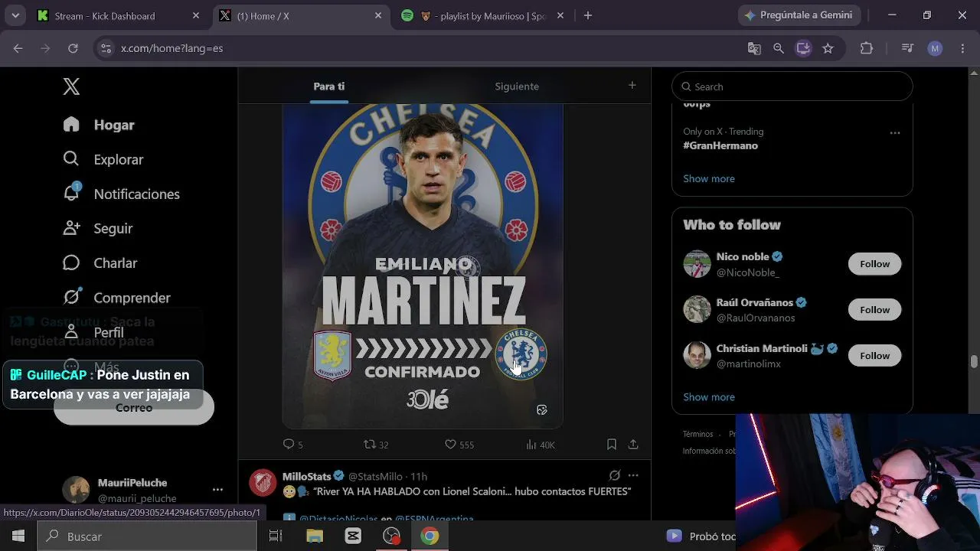The image size is (980, 551).
Task: Switch to the Kick Dashboard tab
Action: [x=119, y=15]
